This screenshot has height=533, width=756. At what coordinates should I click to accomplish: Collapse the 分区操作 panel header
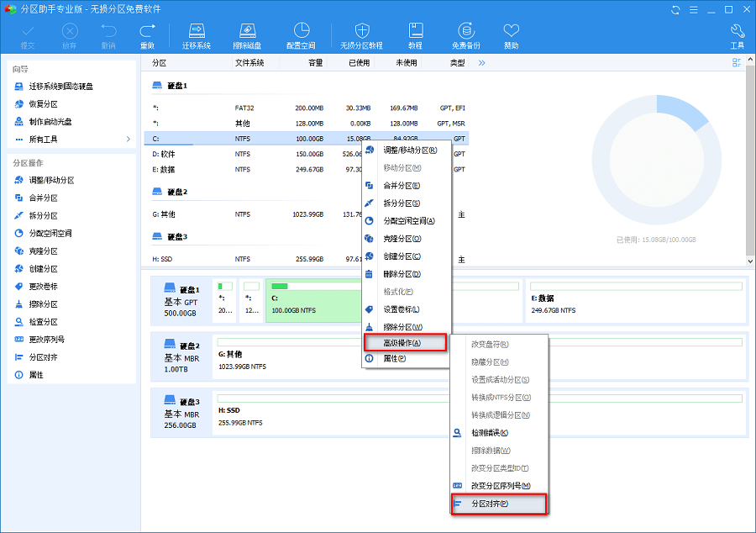(x=71, y=163)
